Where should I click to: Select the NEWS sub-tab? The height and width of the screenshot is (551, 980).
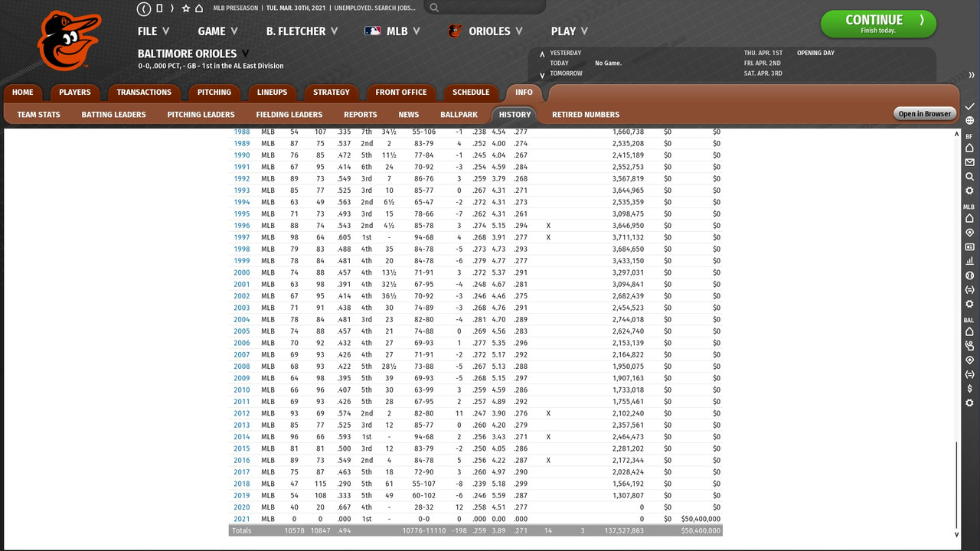tap(409, 115)
